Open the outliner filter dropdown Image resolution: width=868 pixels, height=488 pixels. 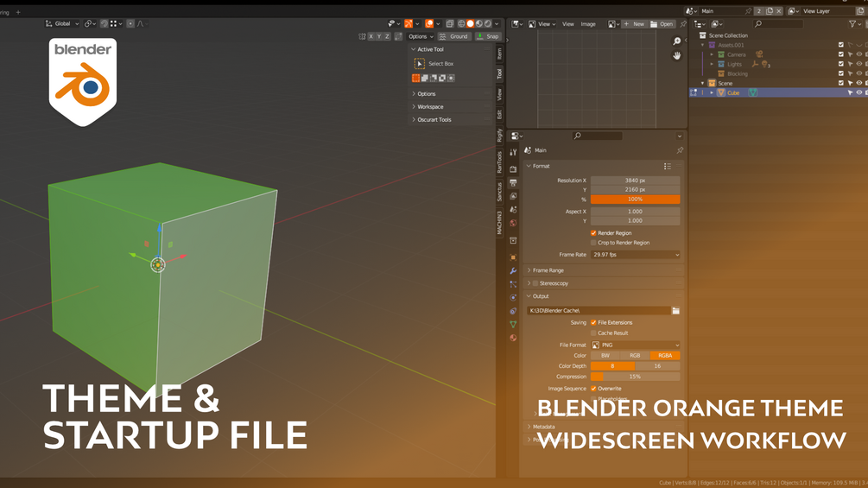855,24
